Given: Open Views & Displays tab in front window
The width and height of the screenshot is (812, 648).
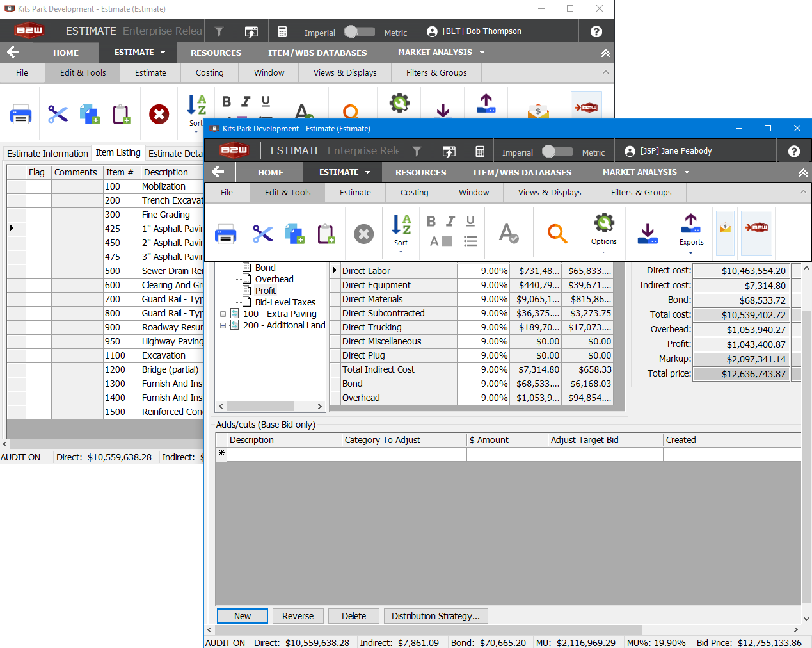Looking at the screenshot, I should coord(550,192).
